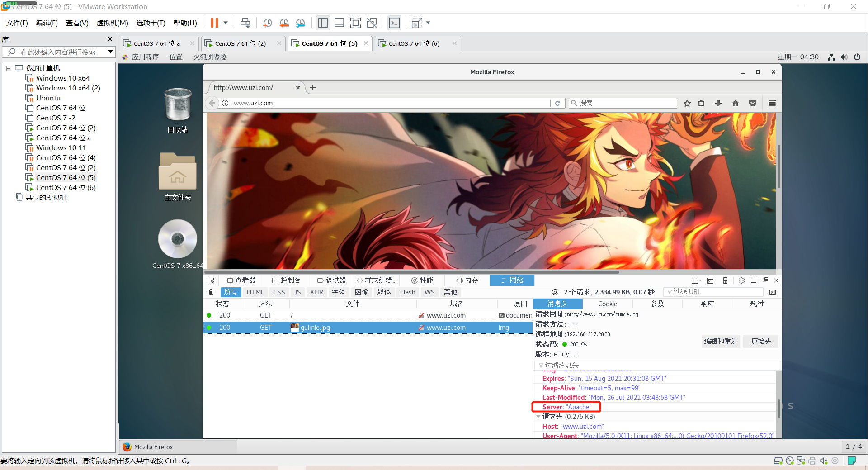
Task: Enter VMware full screen mode
Action: (x=355, y=23)
